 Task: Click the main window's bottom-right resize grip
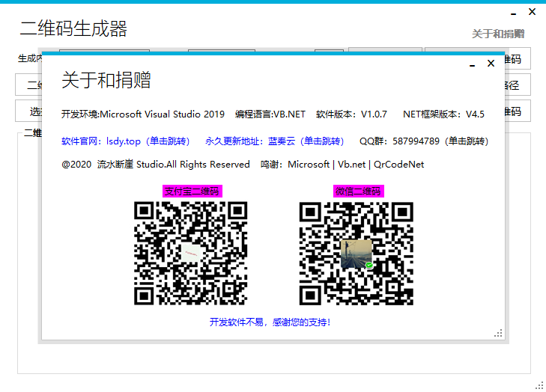(x=539, y=385)
